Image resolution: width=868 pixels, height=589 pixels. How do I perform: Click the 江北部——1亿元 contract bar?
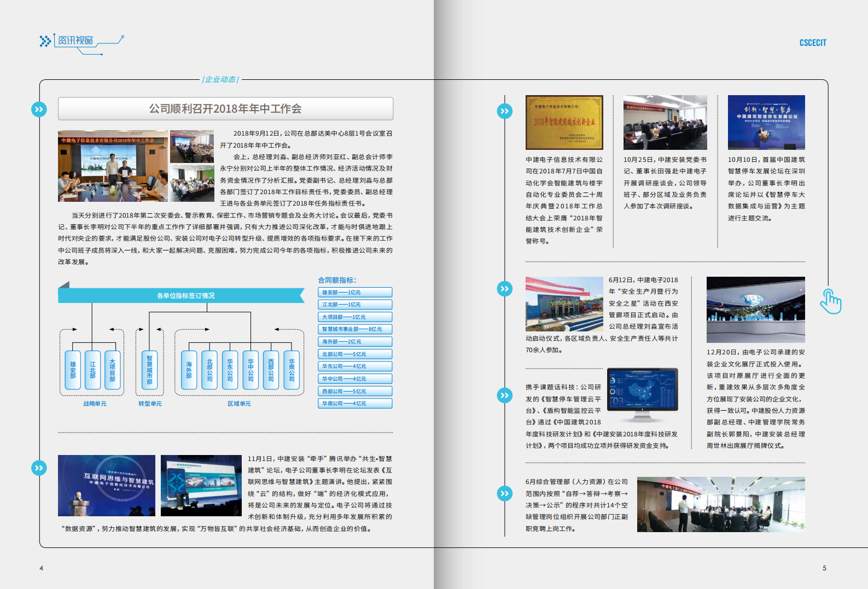pyautogui.click(x=355, y=305)
